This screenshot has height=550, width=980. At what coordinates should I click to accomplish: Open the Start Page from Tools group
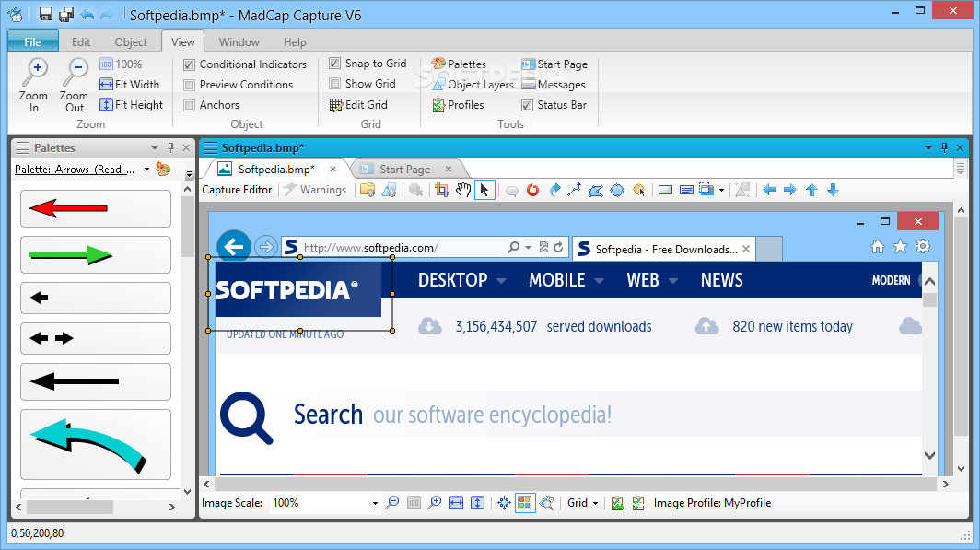coord(554,64)
